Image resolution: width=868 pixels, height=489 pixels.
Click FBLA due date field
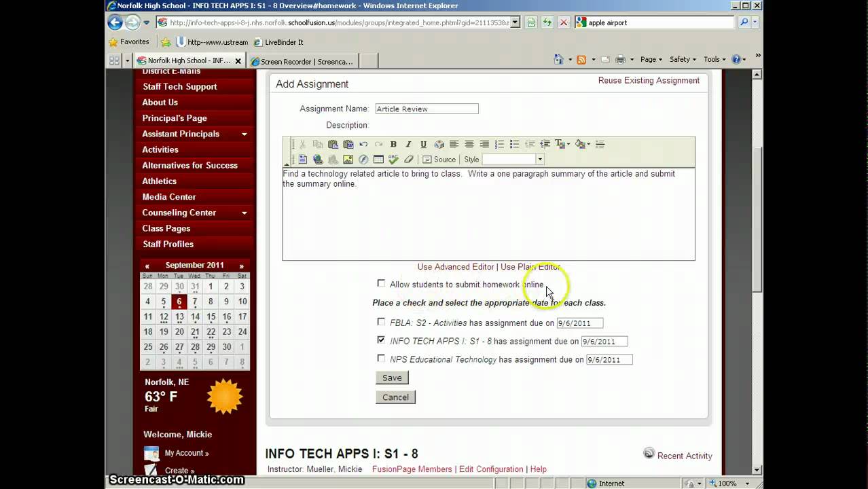pyautogui.click(x=579, y=323)
